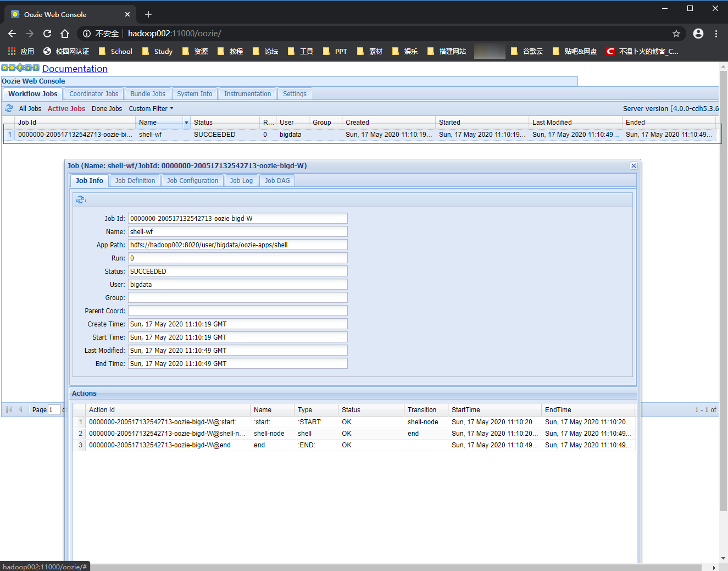Click the Page number input box
Image resolution: width=728 pixels, height=571 pixels.
(x=54, y=409)
